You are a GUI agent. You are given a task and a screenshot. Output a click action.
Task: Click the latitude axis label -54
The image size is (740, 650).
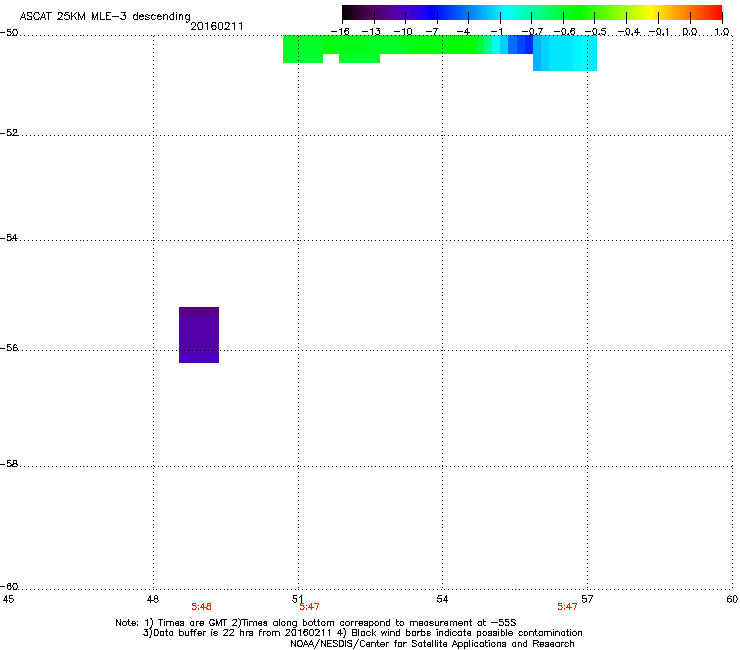[x=9, y=237]
